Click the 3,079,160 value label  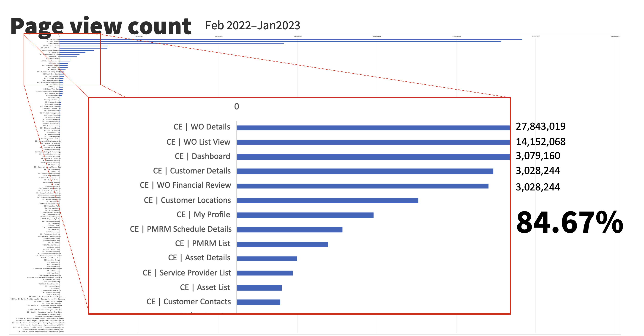538,156
